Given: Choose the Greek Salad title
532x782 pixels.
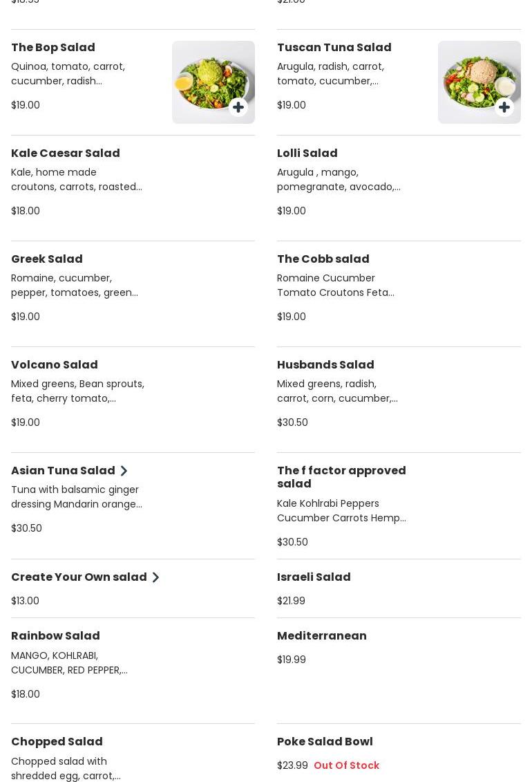Looking at the screenshot, I should click(x=47, y=259).
